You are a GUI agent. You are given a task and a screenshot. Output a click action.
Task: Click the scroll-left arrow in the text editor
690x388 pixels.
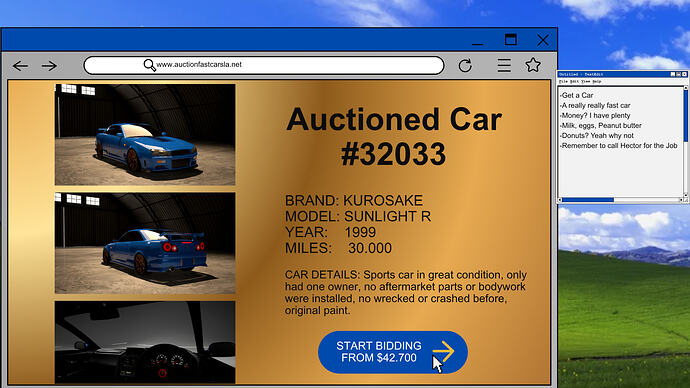560,200
